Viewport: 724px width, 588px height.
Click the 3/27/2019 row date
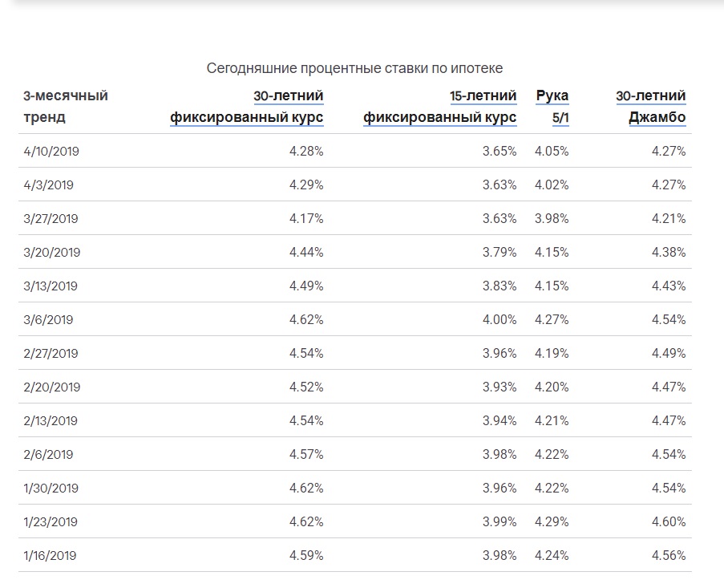(x=52, y=218)
